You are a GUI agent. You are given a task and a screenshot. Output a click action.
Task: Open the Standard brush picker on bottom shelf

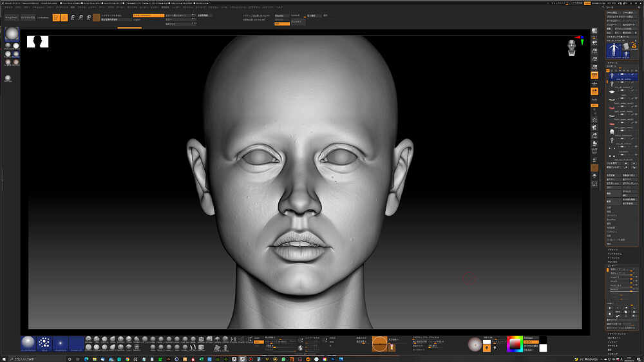(x=28, y=343)
